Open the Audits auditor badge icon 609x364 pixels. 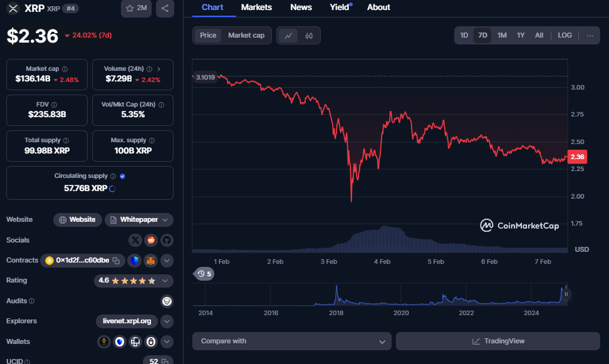tap(167, 301)
